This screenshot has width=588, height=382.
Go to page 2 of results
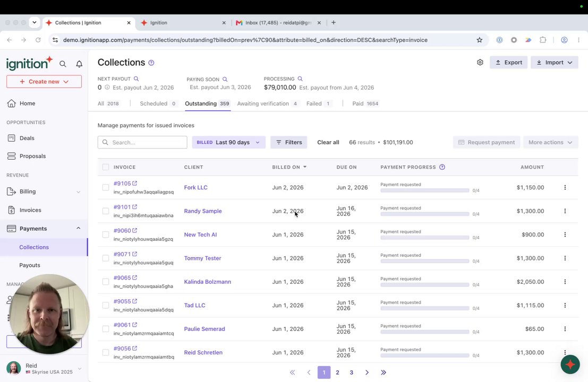tap(337, 372)
